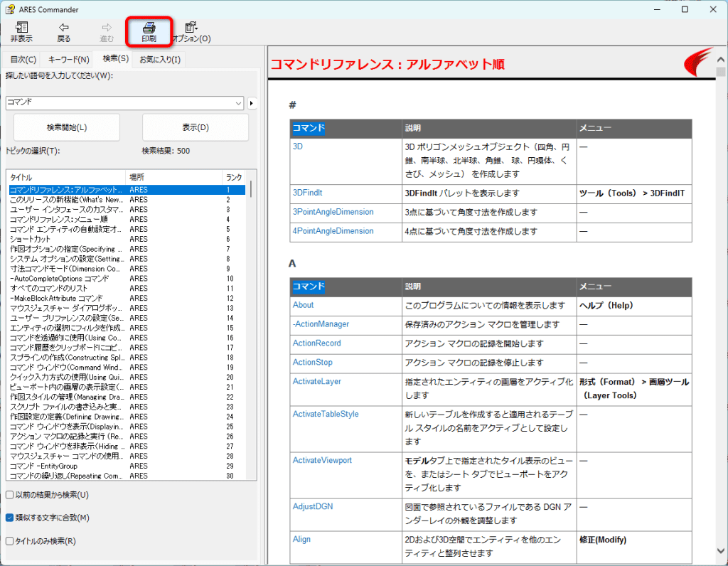Open the Align command link
728x566 pixels.
(301, 539)
